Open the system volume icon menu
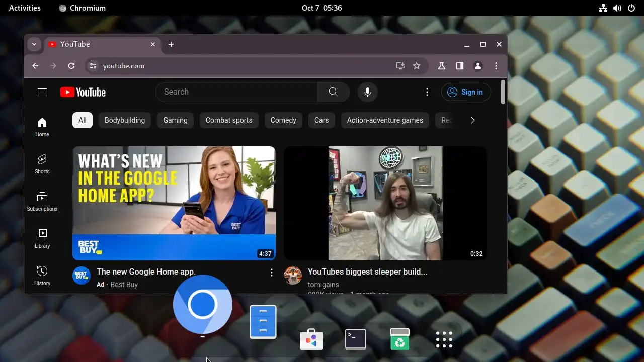 617,8
